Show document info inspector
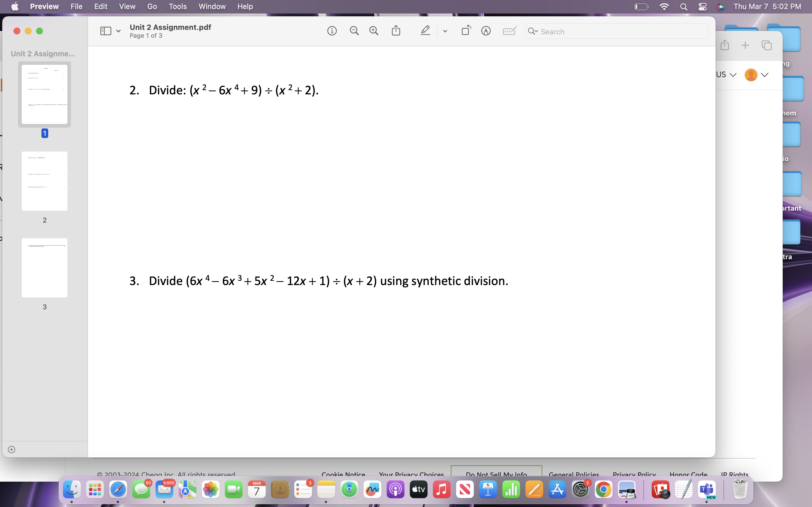Image resolution: width=812 pixels, height=507 pixels. [332, 30]
